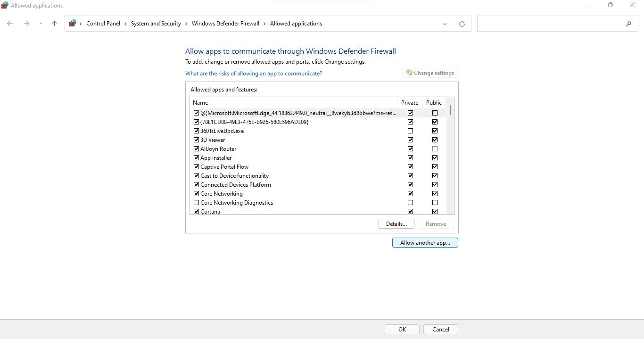Screen dimensions: 644x339
Task: Click the Allowed applications title bar icon
Action: pos(5,5)
